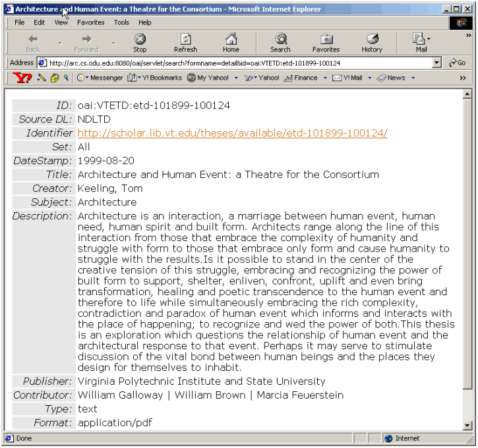Open the Favorites menu
Viewport: 478px width, 448px height.
click(90, 22)
